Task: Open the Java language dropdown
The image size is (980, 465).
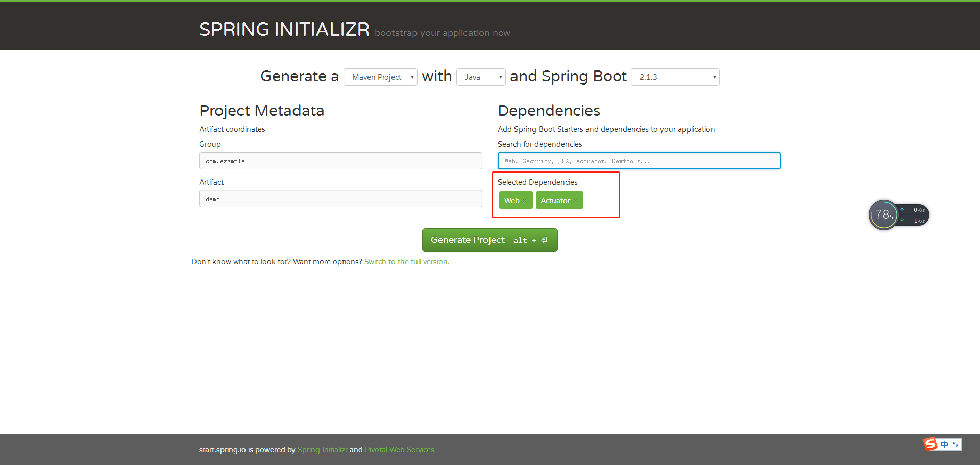Action: (481, 77)
